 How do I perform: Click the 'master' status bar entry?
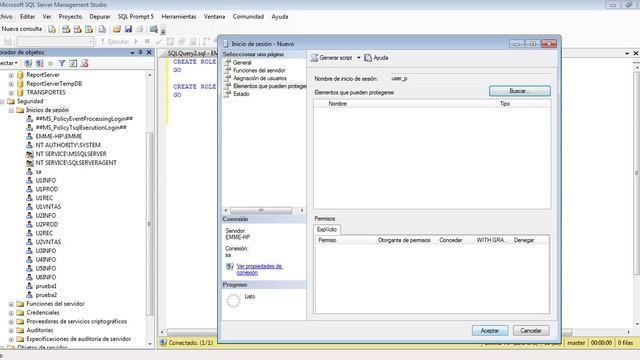(576, 343)
